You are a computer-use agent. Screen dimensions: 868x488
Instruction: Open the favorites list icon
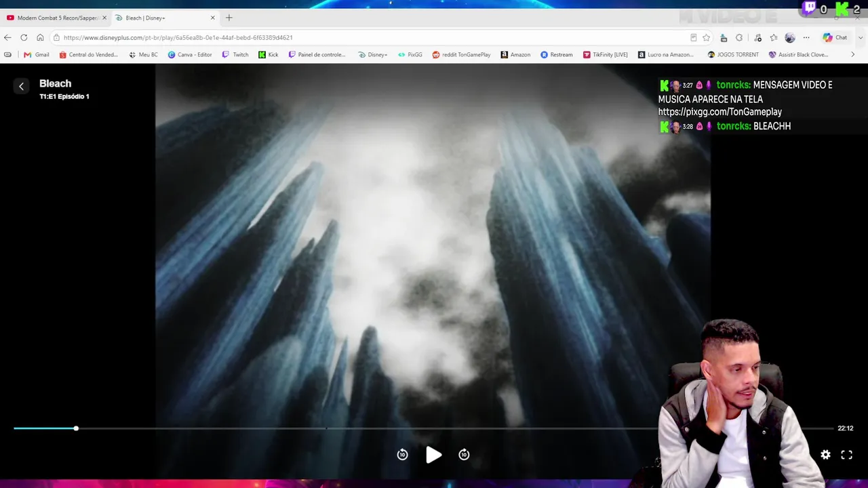774,37
